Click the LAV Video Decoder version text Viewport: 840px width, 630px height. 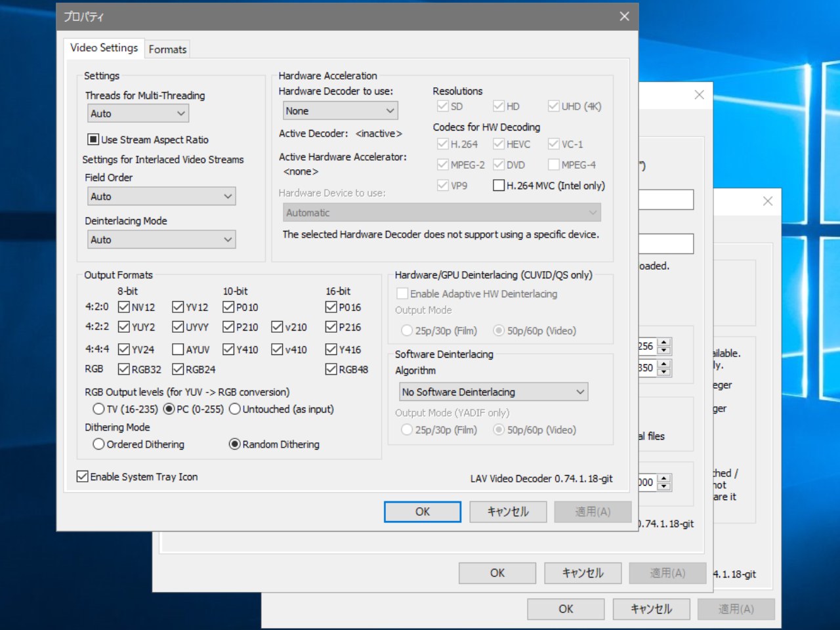[541, 478]
